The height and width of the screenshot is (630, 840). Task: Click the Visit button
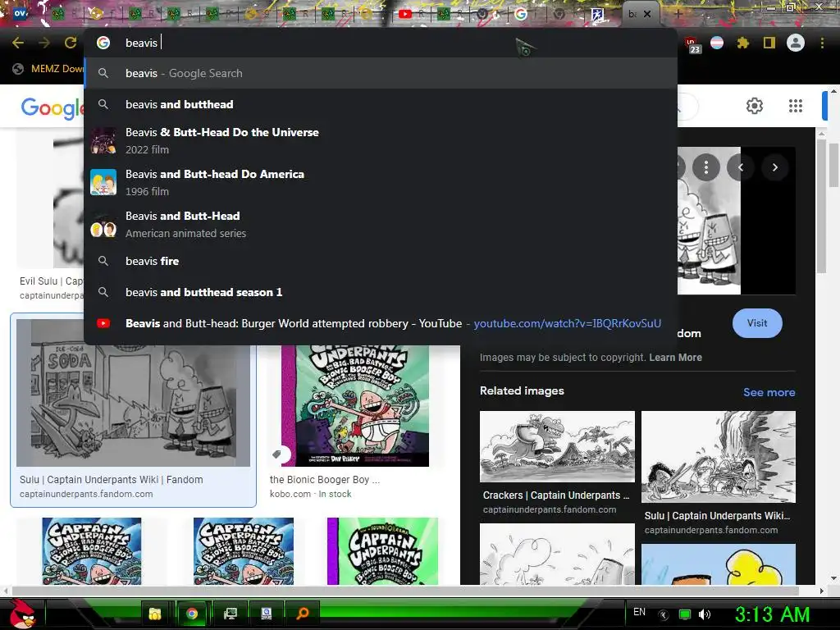(757, 323)
